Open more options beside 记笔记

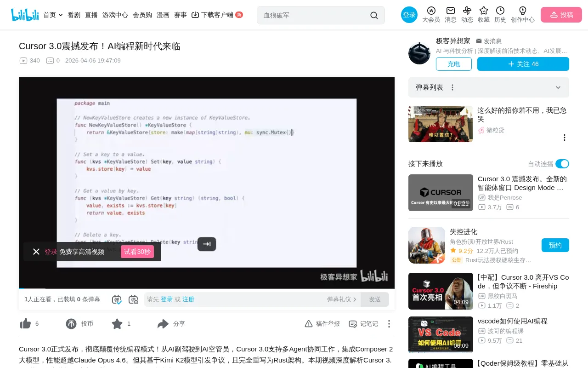pos(389,324)
